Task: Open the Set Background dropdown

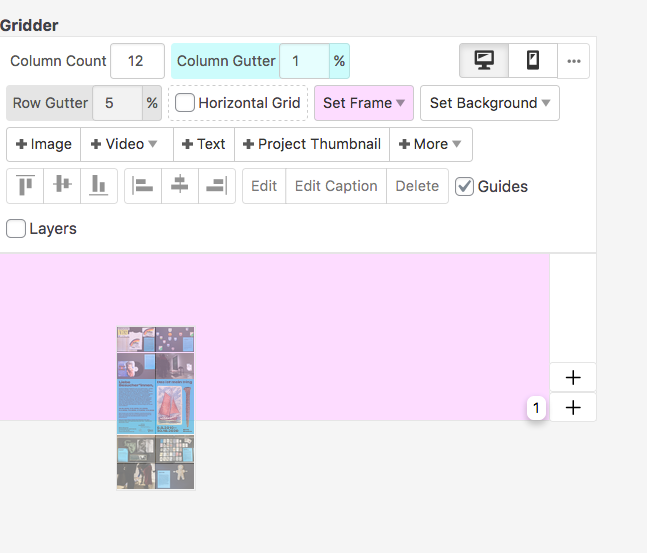Action: (490, 103)
